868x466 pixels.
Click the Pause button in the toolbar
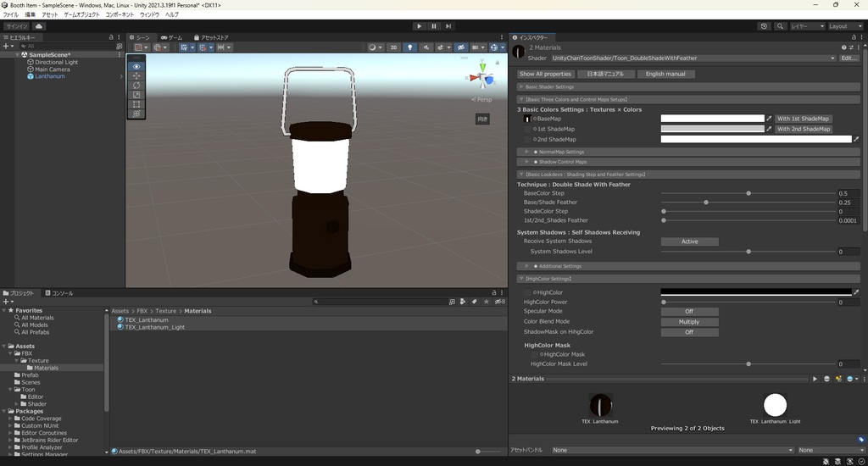tap(434, 26)
